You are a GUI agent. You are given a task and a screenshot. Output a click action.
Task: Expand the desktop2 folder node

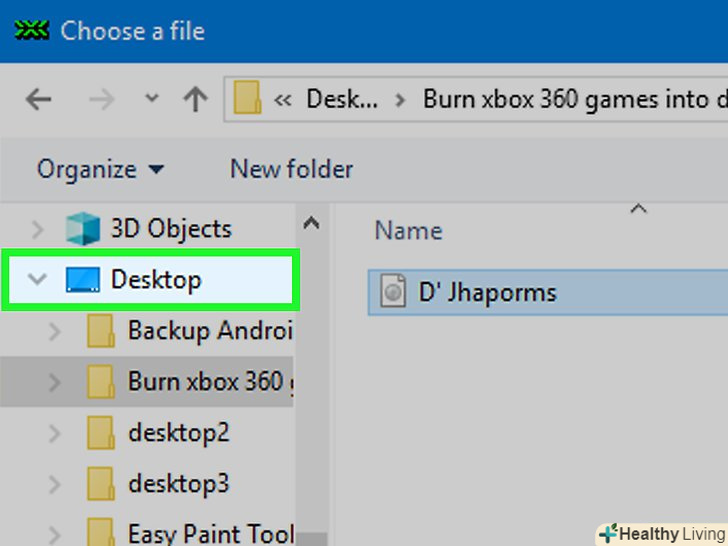(x=55, y=433)
